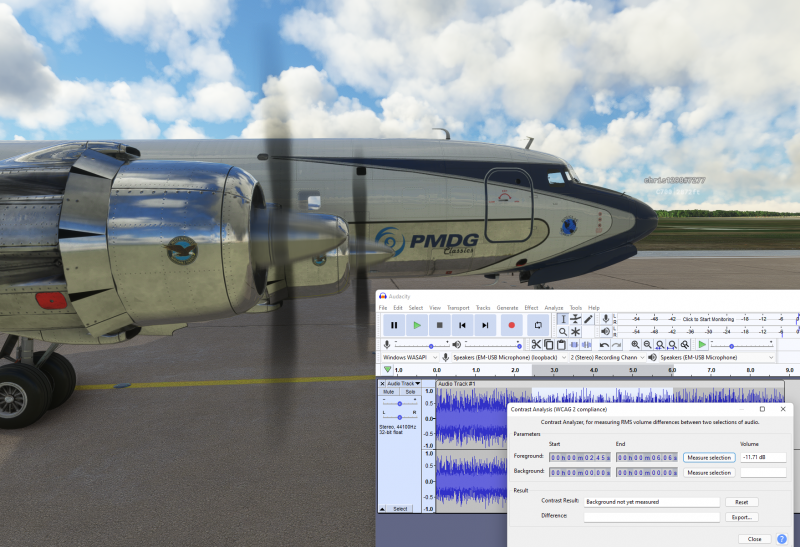Viewport: 800px width, 547px height.
Task: Skip to start of the track
Action: coord(462,325)
